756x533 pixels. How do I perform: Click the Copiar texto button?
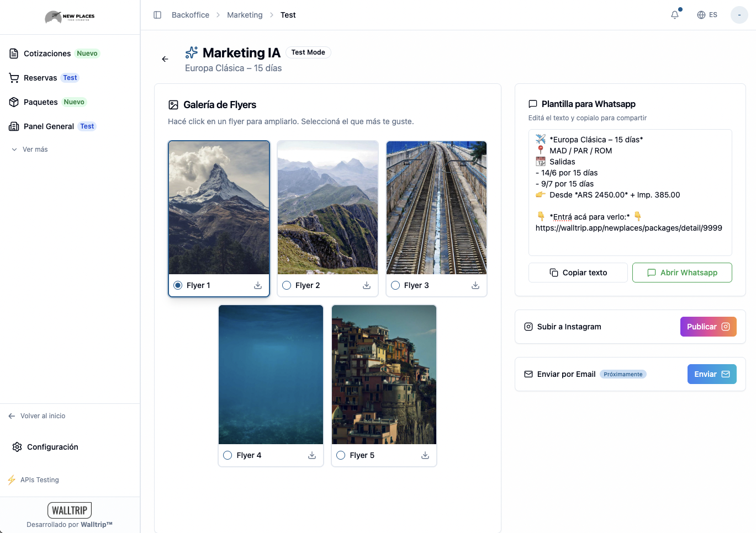pos(578,273)
